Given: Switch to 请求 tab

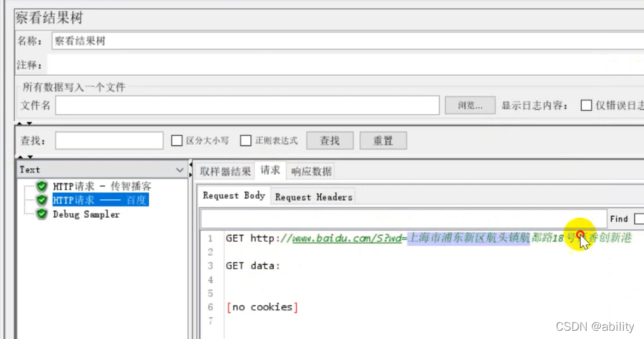Looking at the screenshot, I should [270, 170].
